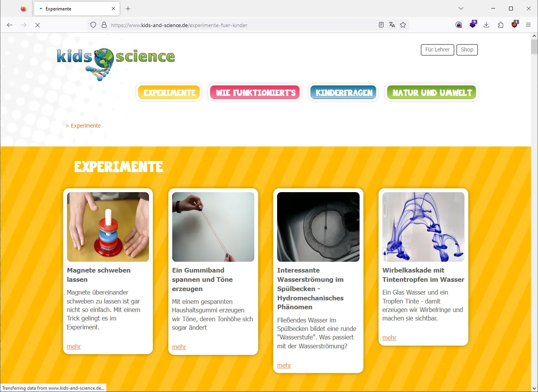Open a new tab with plus button
Viewport: 538px width, 392px height.
click(128, 9)
